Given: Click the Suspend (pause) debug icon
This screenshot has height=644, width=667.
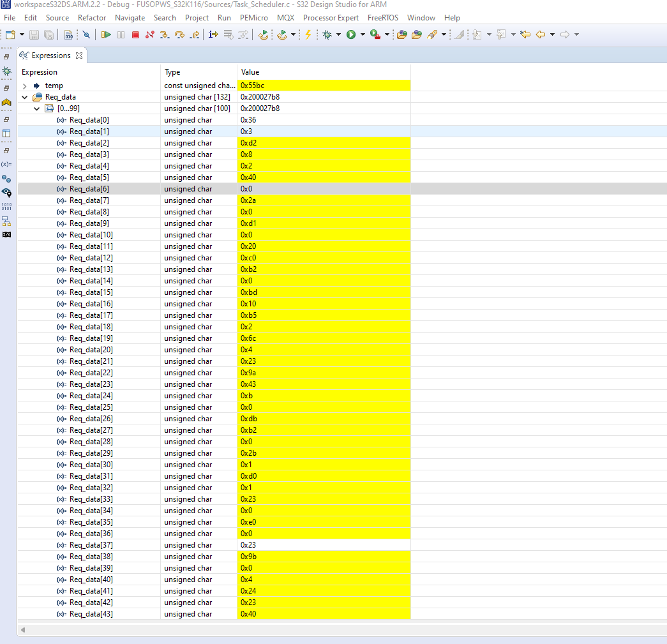Looking at the screenshot, I should pos(121,34).
